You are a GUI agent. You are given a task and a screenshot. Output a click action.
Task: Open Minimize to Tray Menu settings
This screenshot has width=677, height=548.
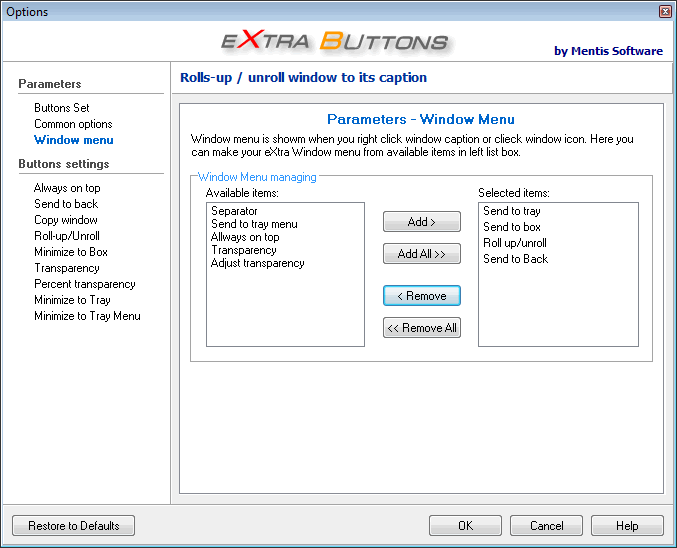coord(87,316)
